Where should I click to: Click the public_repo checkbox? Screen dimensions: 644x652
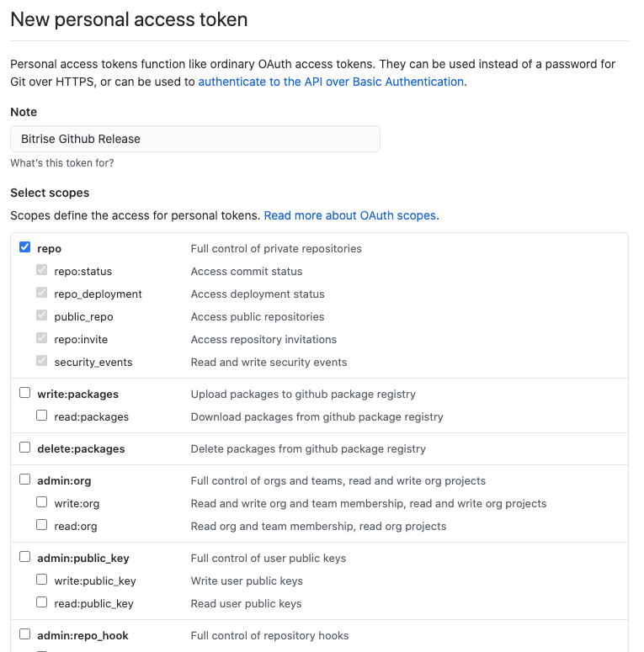pos(42,316)
